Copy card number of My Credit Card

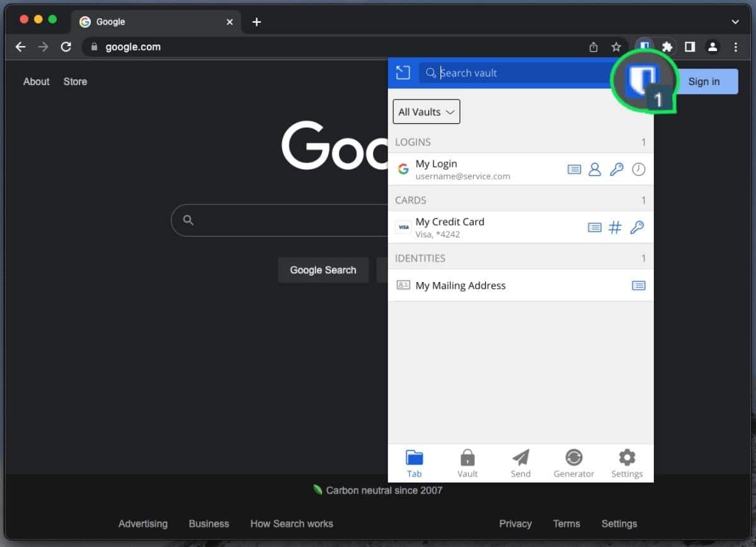pos(615,227)
